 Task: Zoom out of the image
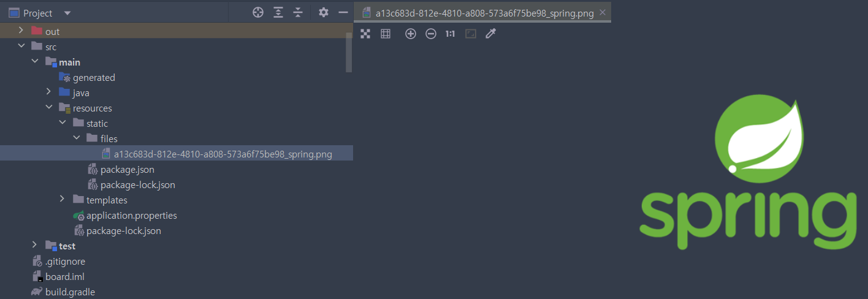click(x=431, y=34)
